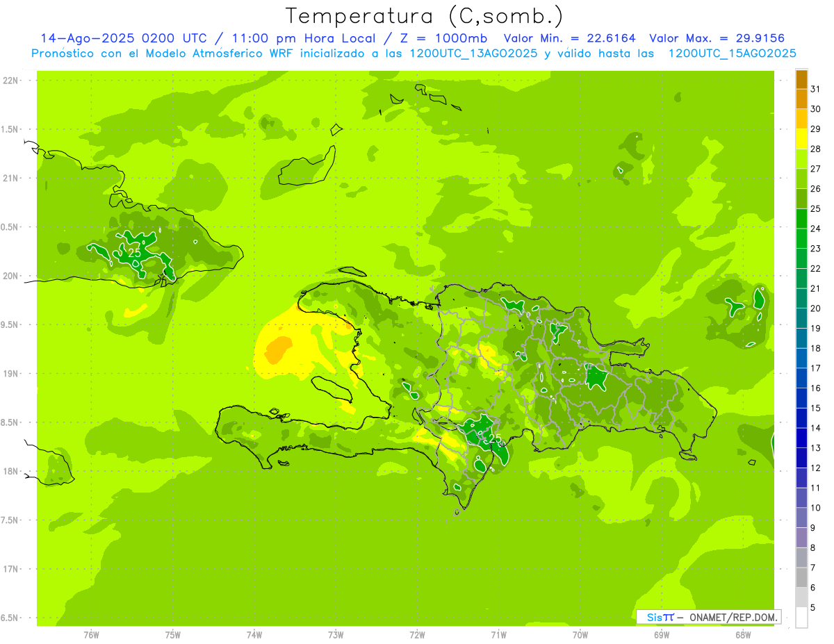Click the color bar value '10'
This screenshot has width=834, height=644.
click(816, 508)
